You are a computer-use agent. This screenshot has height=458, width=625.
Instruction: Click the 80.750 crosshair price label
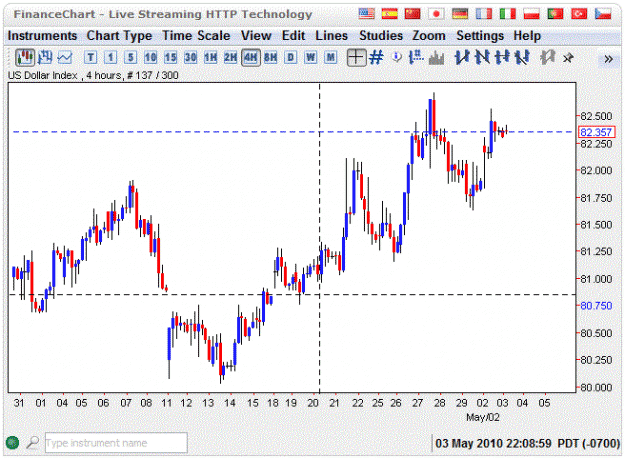click(x=596, y=306)
